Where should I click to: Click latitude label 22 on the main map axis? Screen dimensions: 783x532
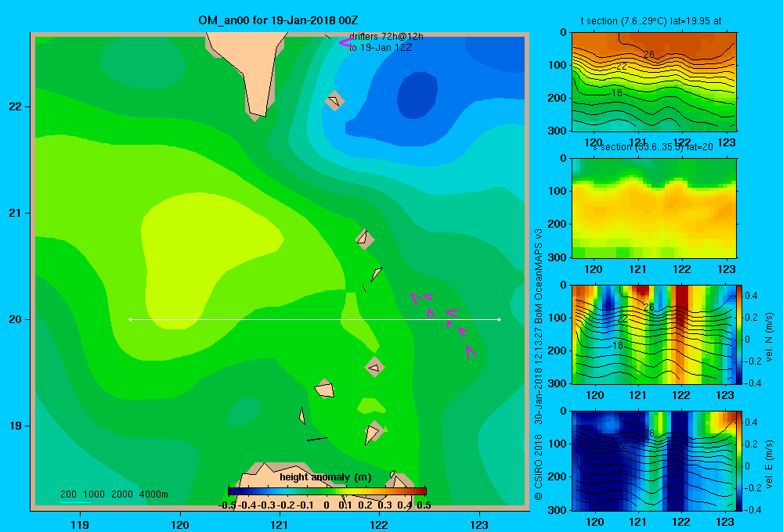(x=16, y=107)
